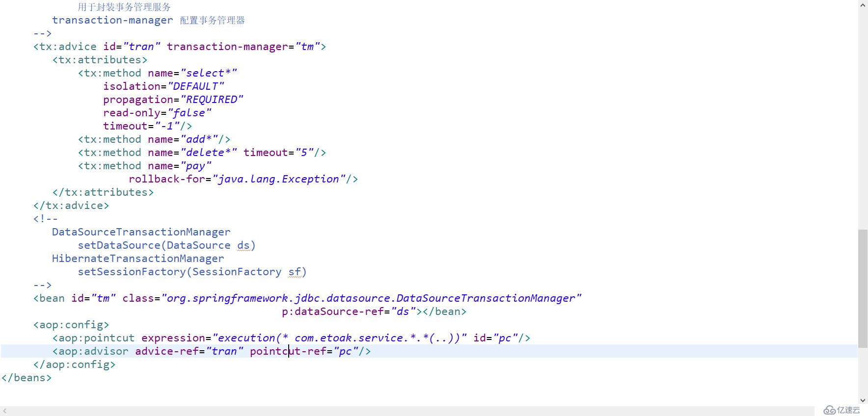
Task: Click the timeout="-1" line
Action: pyautogui.click(x=147, y=126)
